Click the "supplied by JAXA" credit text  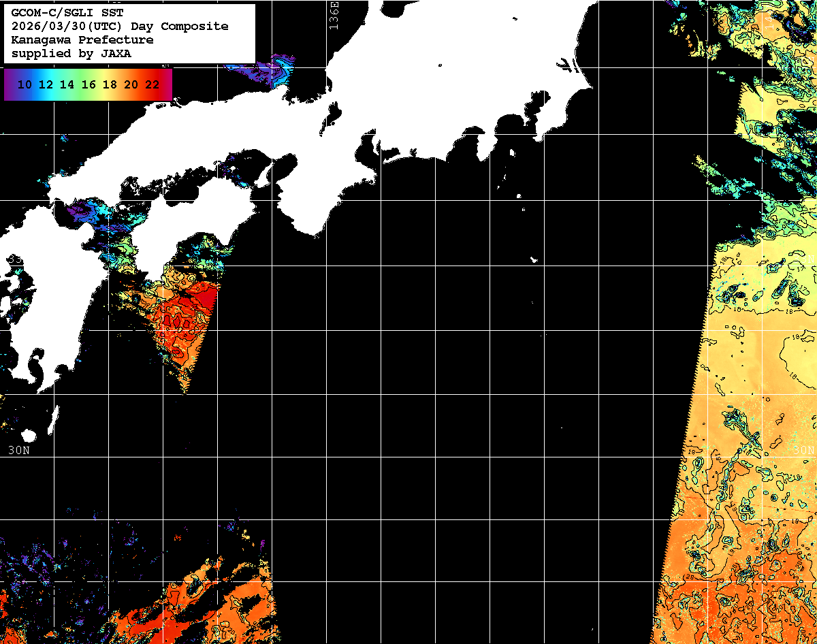[x=71, y=54]
